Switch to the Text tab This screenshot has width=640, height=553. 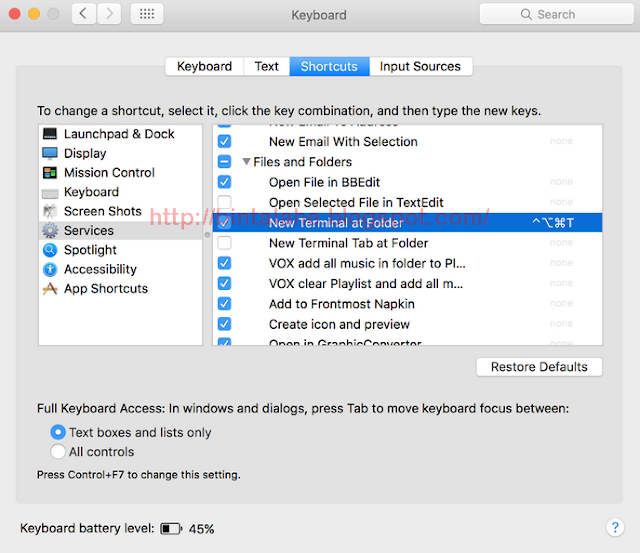[267, 66]
